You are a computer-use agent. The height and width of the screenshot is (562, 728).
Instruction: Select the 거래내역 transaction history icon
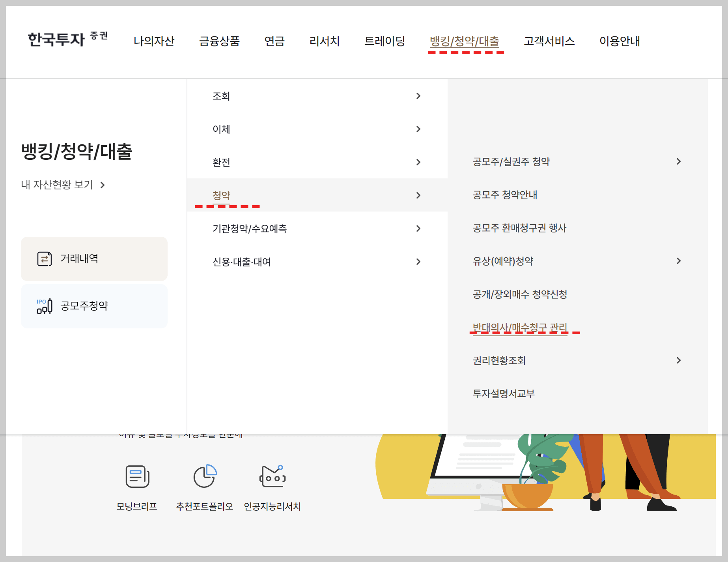[x=44, y=259]
